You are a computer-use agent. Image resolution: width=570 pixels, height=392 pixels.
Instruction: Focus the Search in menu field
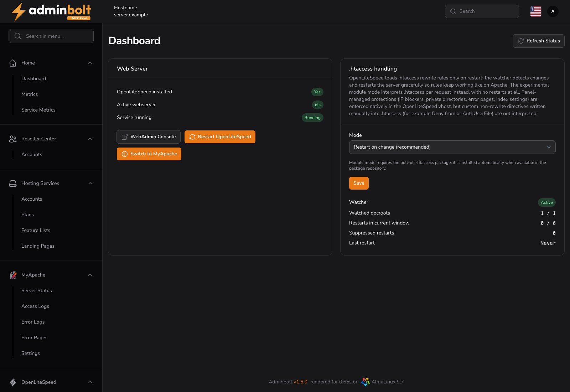point(51,36)
